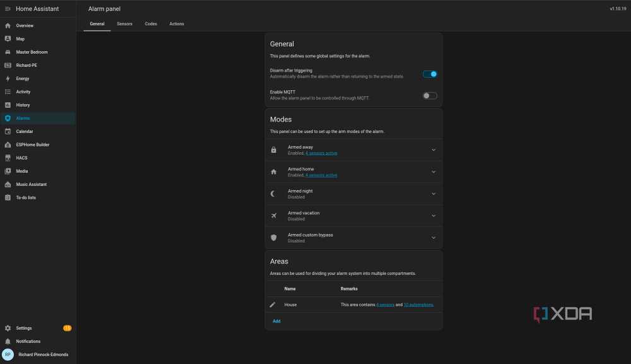Open the Overview home icon
Viewport: 631px width, 364px height.
point(8,26)
